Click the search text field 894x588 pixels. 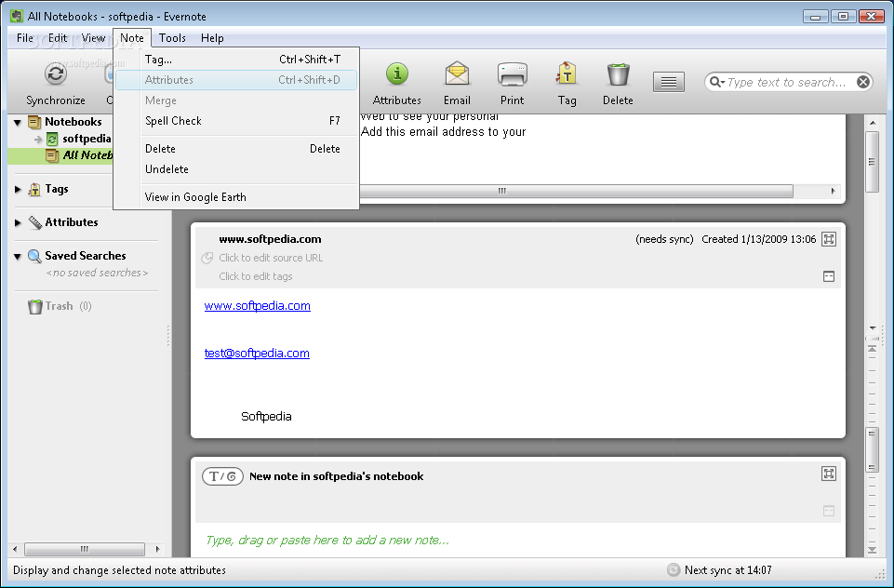coord(787,82)
